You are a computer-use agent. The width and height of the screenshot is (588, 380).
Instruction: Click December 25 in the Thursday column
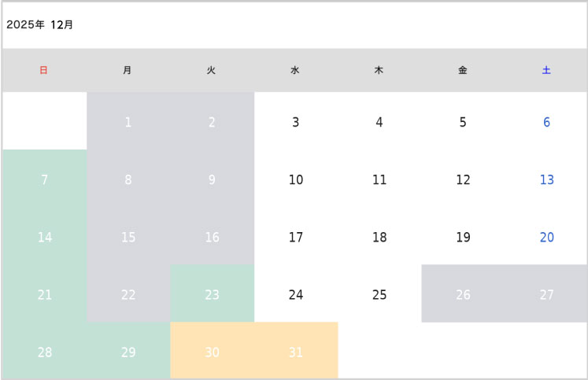pos(379,294)
